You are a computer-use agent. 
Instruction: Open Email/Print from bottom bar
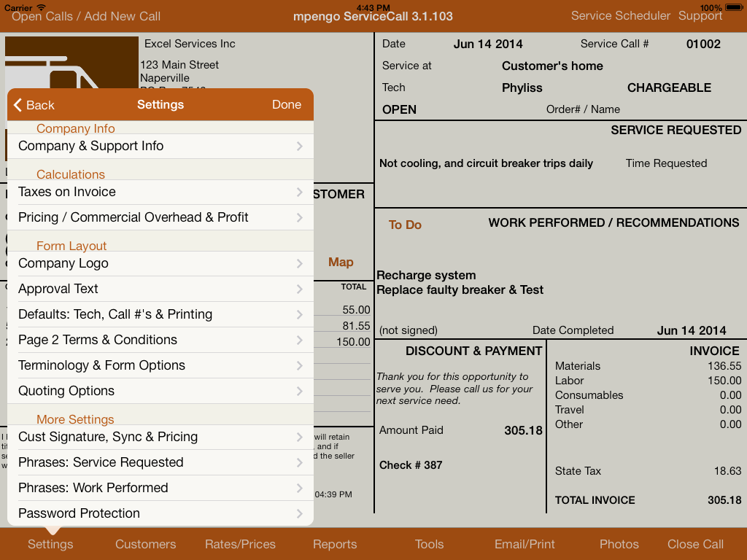point(525,544)
